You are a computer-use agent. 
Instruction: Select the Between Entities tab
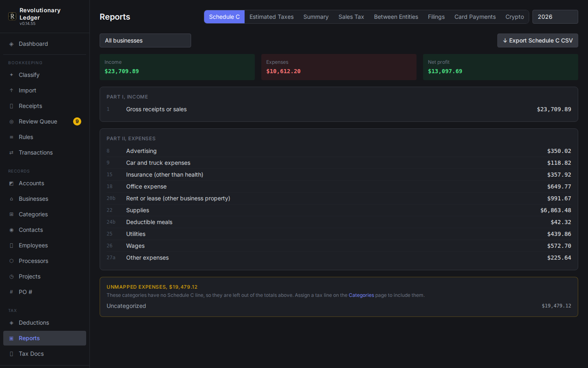coord(396,17)
